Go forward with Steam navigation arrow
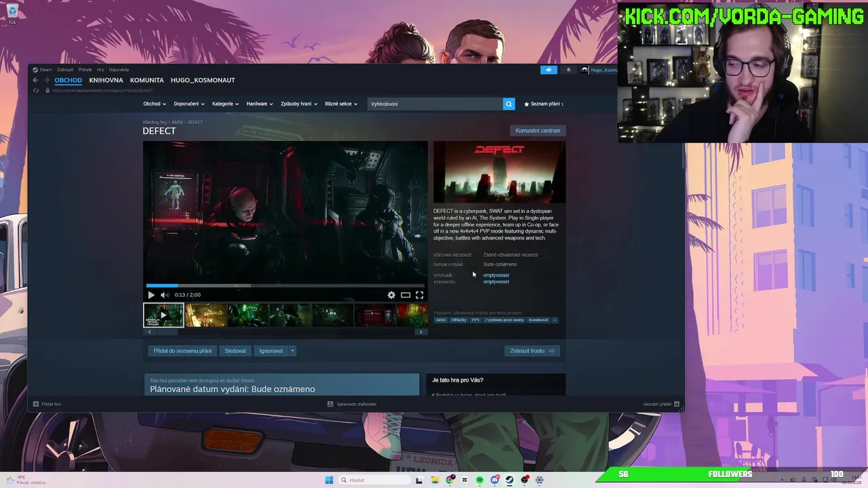This screenshot has width=868, height=488. coord(47,80)
